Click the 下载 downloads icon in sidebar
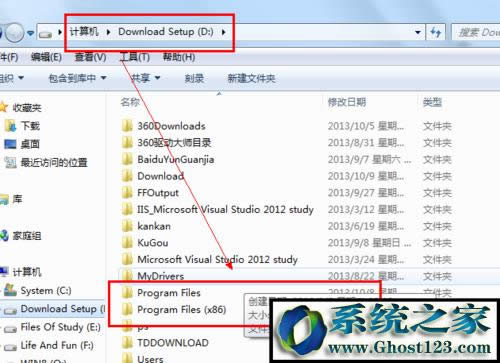 pyautogui.click(x=10, y=125)
